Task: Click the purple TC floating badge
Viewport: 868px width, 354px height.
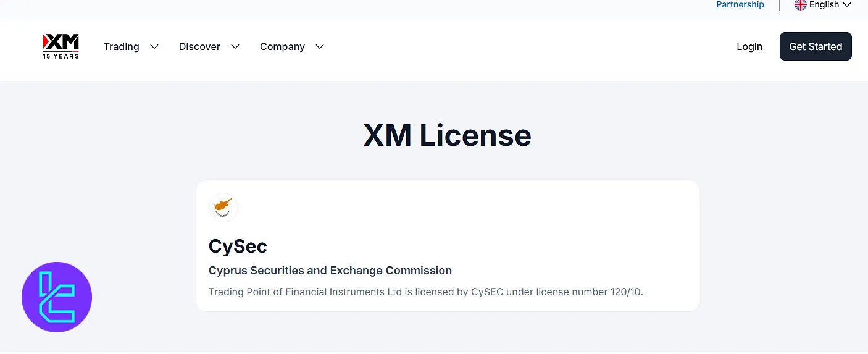Action: tap(57, 297)
